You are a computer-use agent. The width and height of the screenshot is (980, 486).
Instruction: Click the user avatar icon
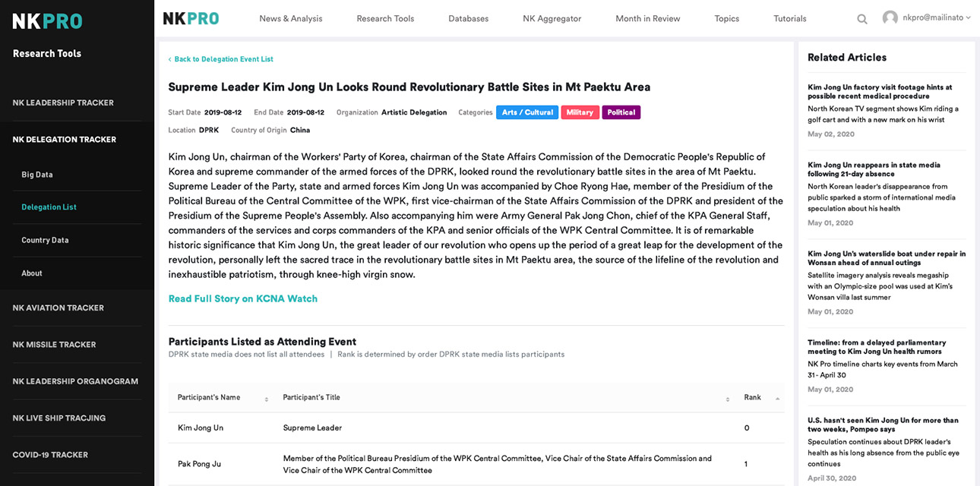click(890, 17)
